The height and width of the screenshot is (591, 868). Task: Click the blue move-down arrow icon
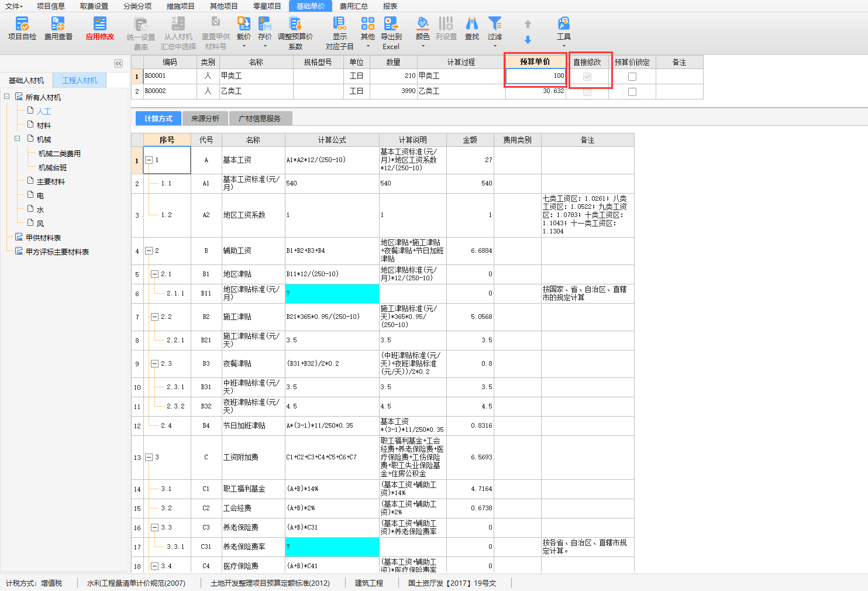point(528,40)
